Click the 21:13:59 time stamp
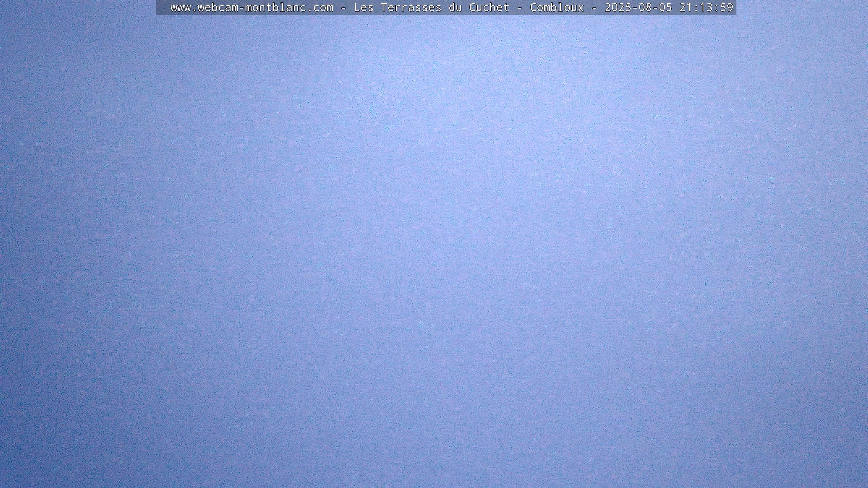868x488 pixels. pyautogui.click(x=706, y=7)
